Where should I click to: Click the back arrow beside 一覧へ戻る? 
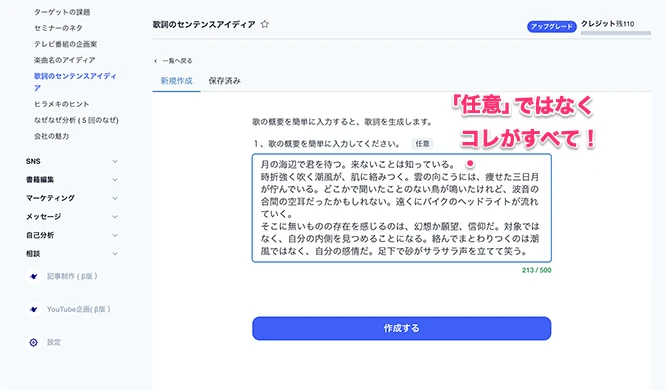pyautogui.click(x=155, y=61)
